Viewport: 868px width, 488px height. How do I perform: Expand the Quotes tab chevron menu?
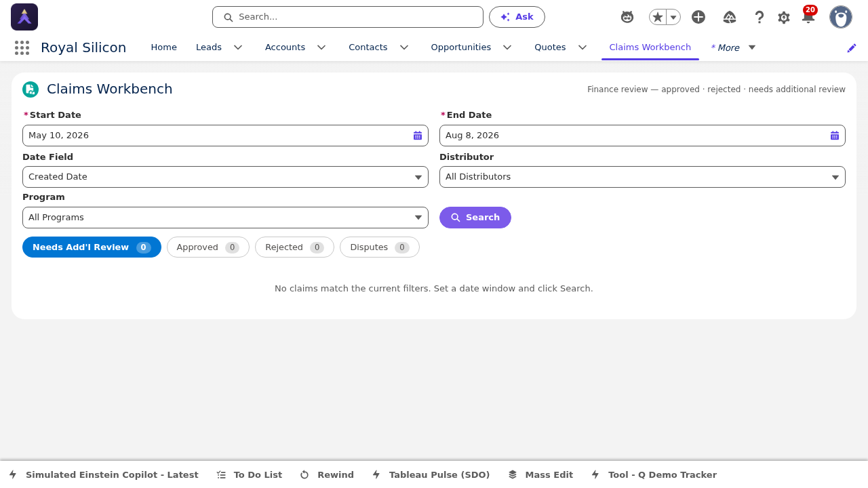[583, 47]
